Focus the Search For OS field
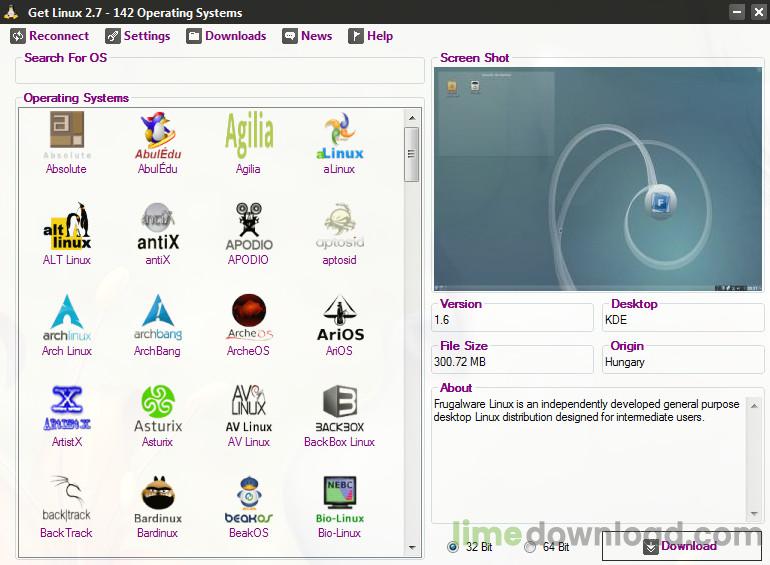The height and width of the screenshot is (565, 770). click(220, 72)
